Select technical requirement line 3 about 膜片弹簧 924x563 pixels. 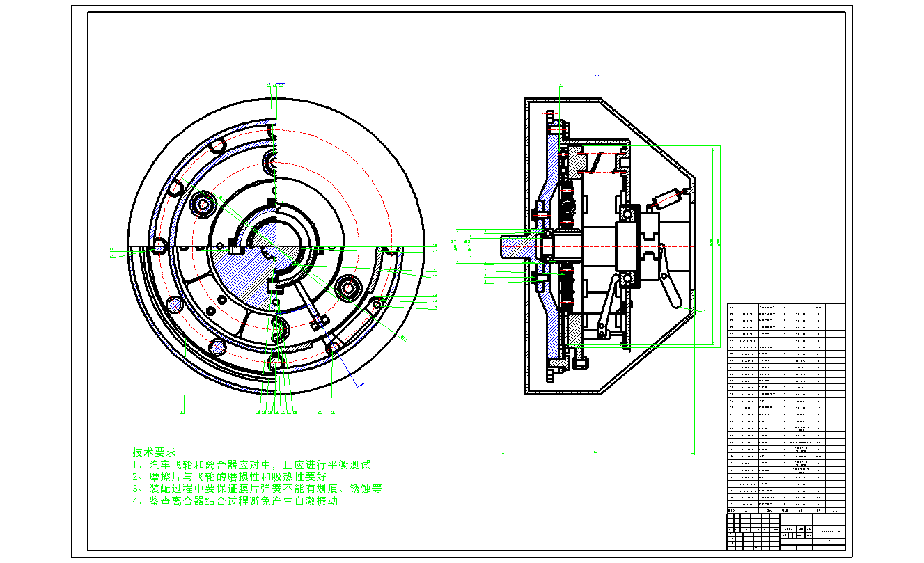pos(257,489)
